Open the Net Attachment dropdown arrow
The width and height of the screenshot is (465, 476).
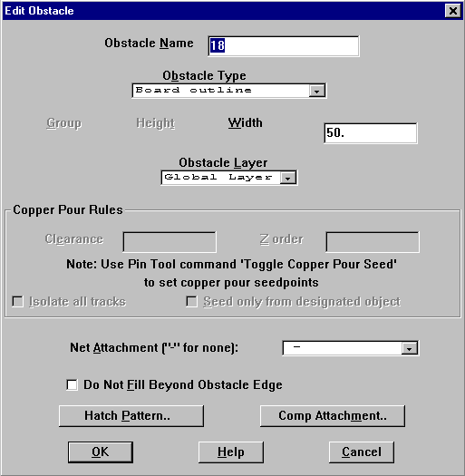click(x=409, y=348)
